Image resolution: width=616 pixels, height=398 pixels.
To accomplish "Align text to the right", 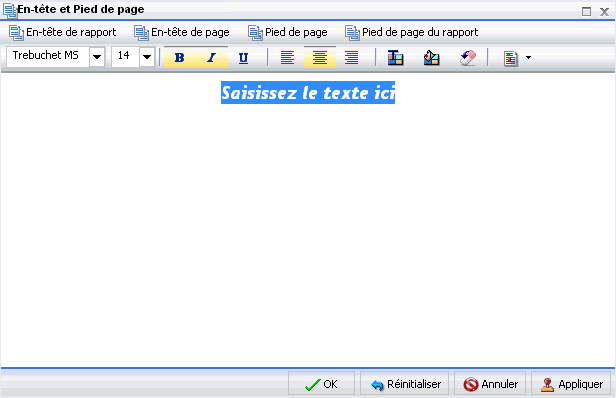I will (x=352, y=57).
